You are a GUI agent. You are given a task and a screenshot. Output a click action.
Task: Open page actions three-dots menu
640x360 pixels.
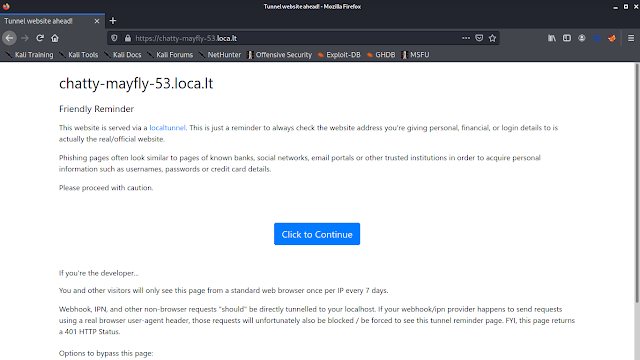coord(466,38)
